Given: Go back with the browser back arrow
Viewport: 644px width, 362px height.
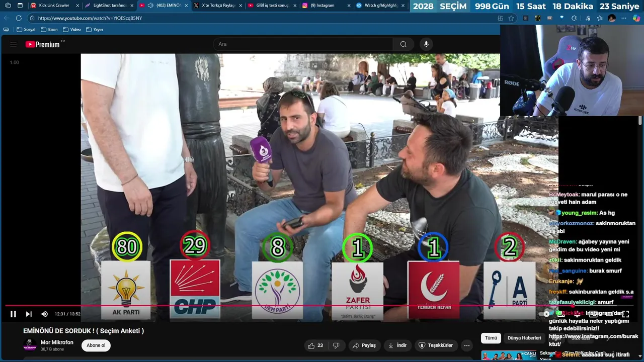Looking at the screenshot, I should click(7, 18).
